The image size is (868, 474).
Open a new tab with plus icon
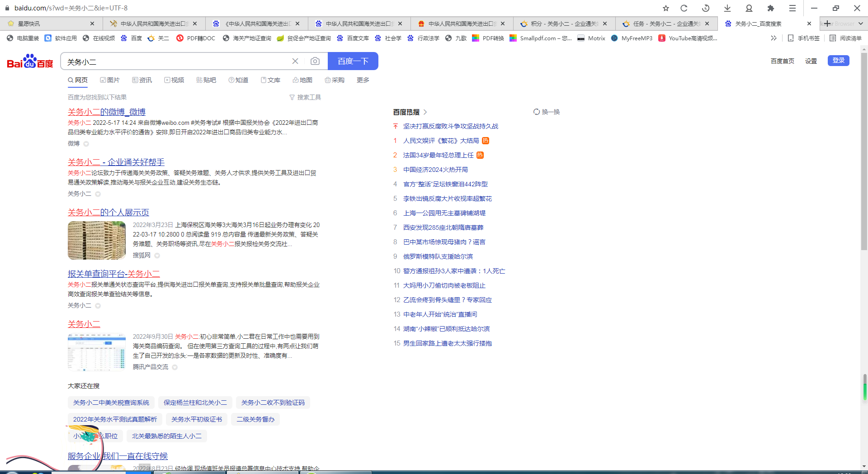[827, 24]
